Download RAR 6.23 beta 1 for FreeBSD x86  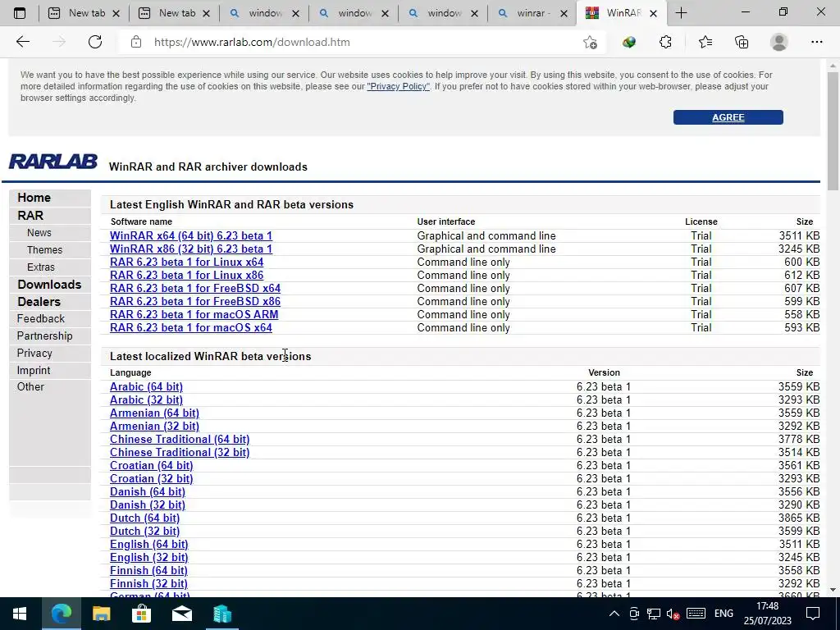tap(195, 302)
